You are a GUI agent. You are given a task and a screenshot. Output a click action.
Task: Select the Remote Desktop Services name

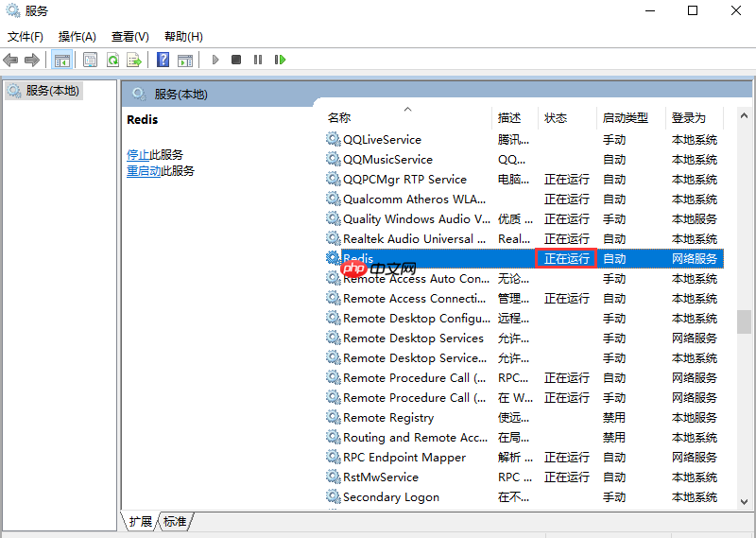click(x=413, y=338)
